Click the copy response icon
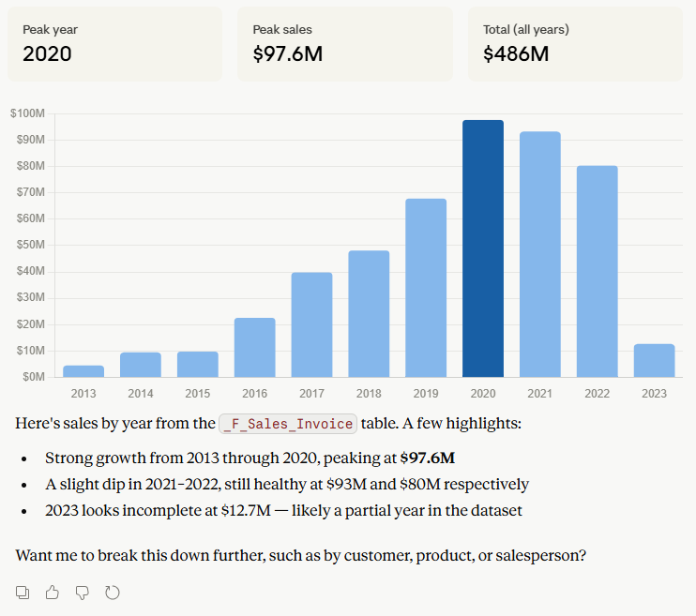The width and height of the screenshot is (696, 616). (23, 593)
